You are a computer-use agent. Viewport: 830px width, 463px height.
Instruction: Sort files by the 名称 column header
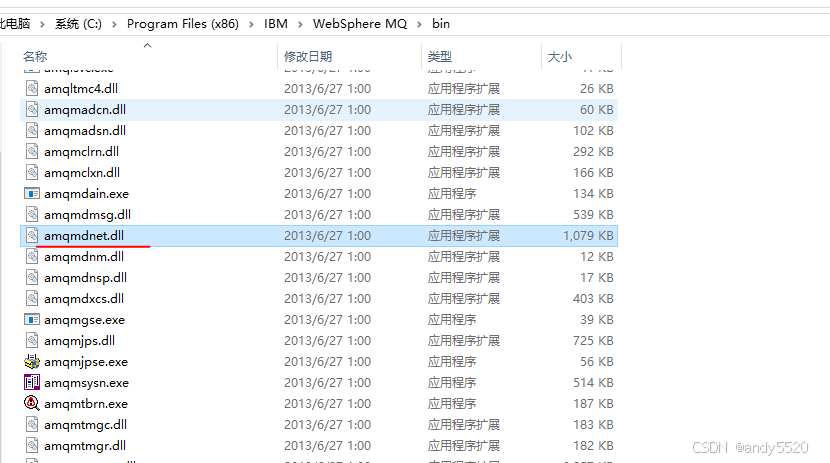coord(35,56)
